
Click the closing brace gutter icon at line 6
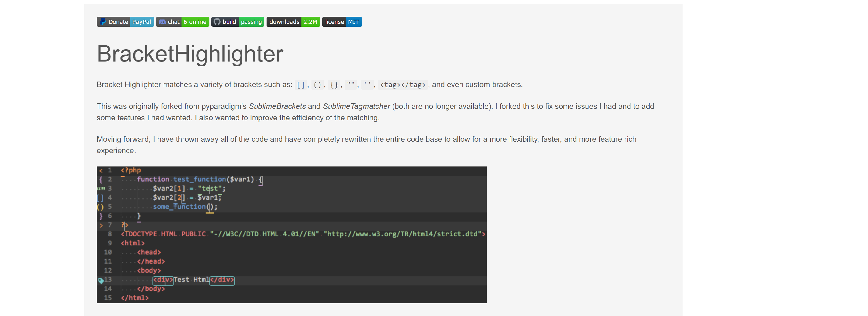(101, 216)
